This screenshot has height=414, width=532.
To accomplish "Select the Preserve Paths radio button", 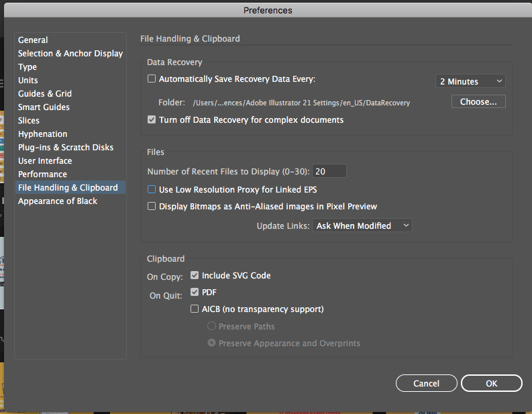I will pyautogui.click(x=212, y=327).
